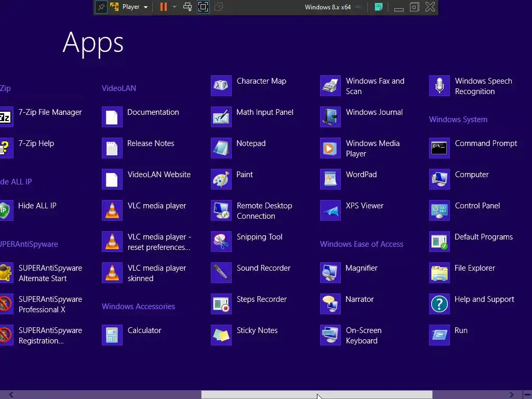Start the Snipping Tool scissors icon

[x=221, y=242]
